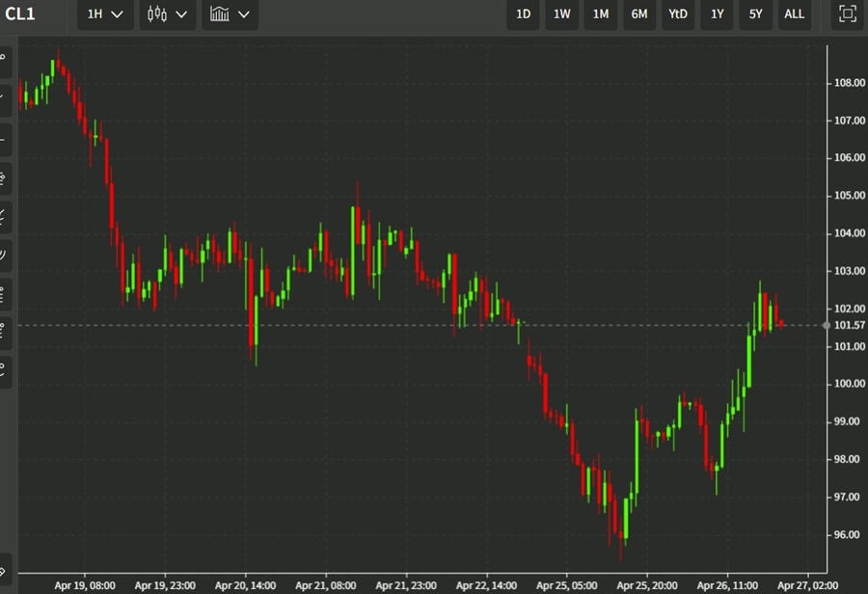Screen dimensions: 868x594
Task: Switch chart range to 5Y
Action: coord(755,14)
